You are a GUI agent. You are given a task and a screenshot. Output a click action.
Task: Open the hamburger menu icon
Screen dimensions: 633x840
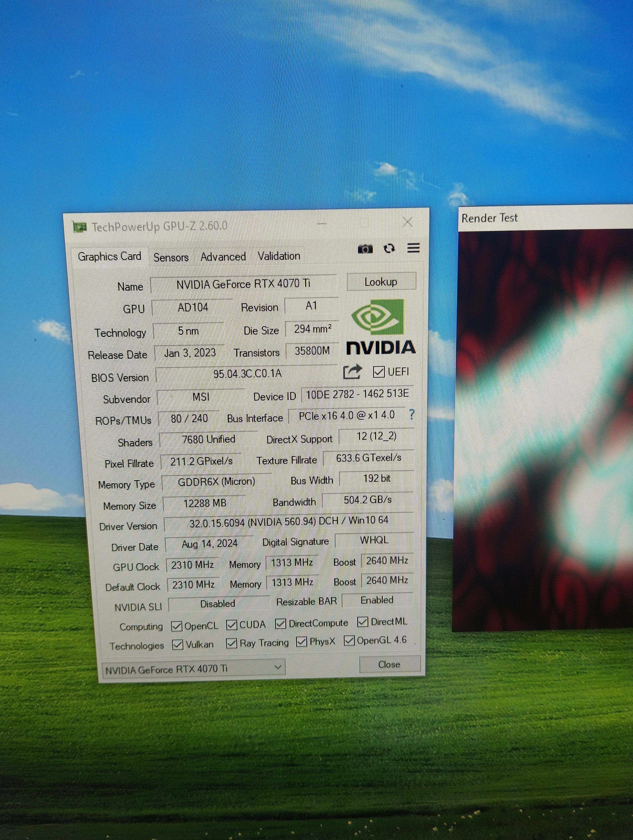pos(413,248)
